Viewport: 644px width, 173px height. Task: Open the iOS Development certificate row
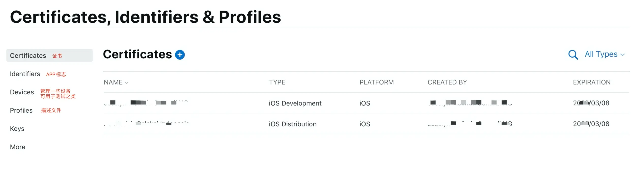click(x=295, y=103)
